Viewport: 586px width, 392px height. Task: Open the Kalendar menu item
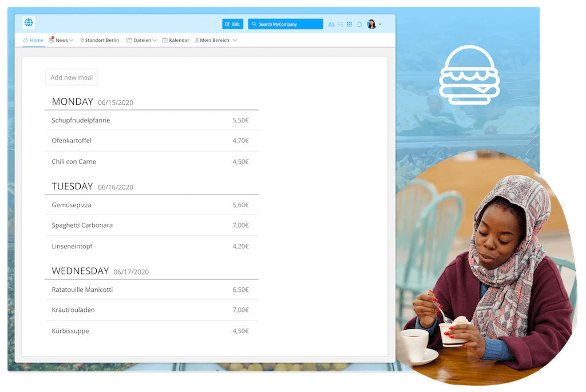(176, 41)
